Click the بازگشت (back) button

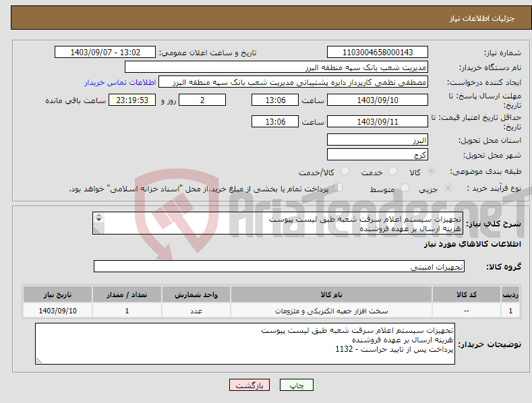tap(249, 385)
